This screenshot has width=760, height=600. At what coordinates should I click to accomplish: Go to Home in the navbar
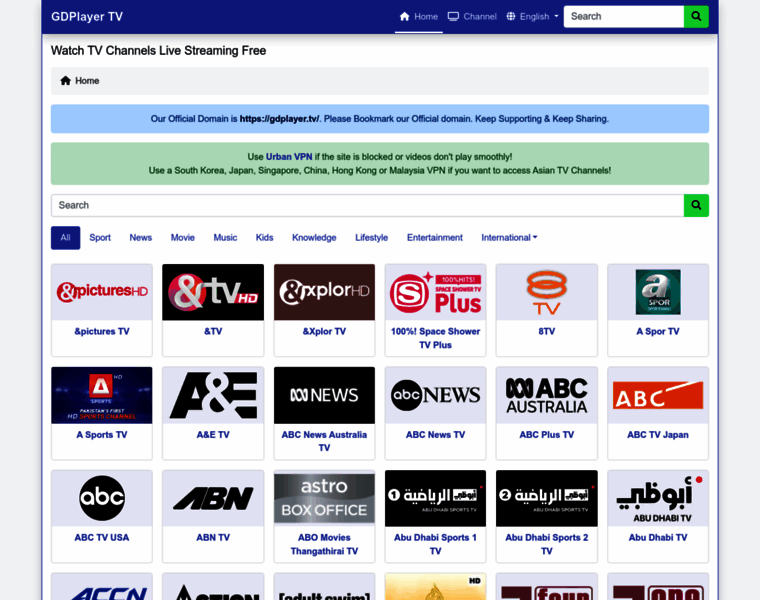coord(419,16)
